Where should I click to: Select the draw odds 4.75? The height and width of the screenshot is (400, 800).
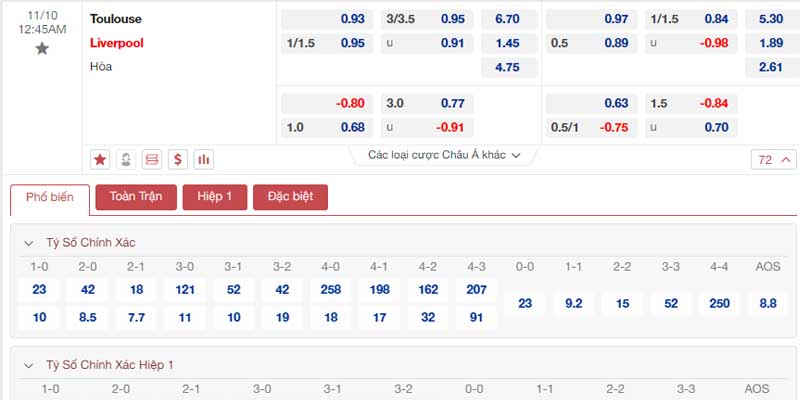point(508,67)
